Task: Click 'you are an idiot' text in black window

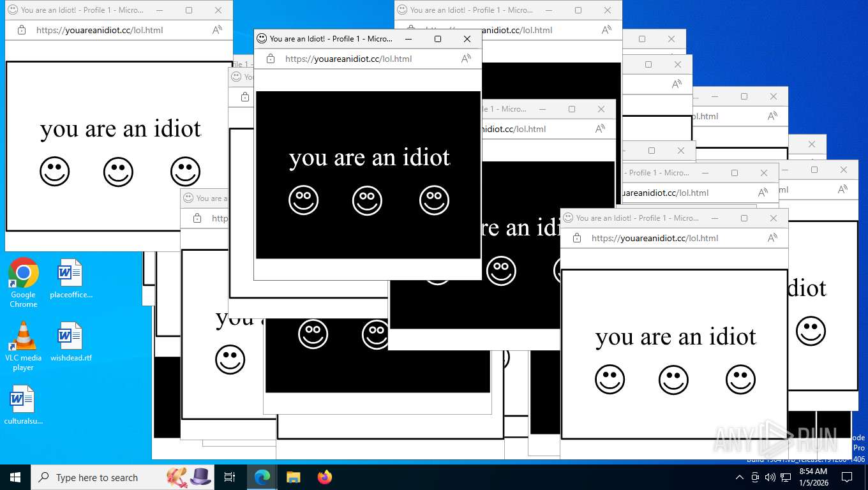Action: [370, 158]
